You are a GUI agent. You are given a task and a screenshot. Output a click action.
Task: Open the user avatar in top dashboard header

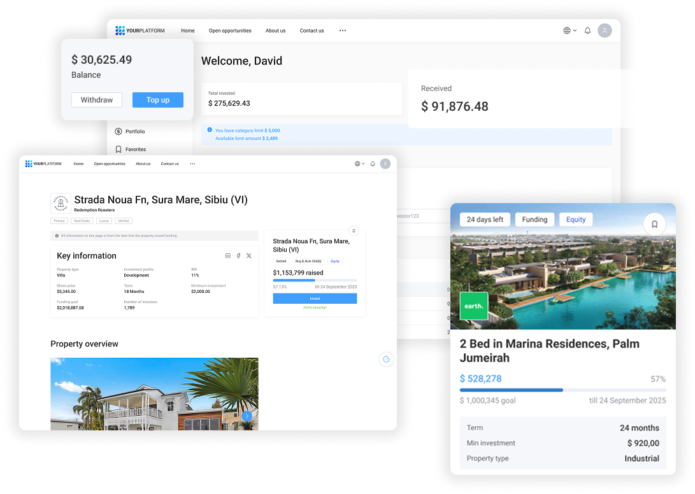[x=605, y=31]
